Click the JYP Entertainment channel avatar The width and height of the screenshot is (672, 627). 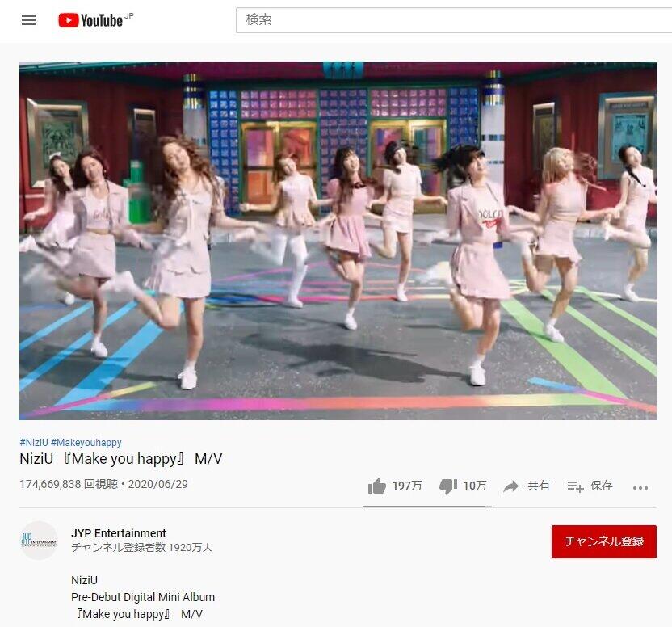pos(39,541)
